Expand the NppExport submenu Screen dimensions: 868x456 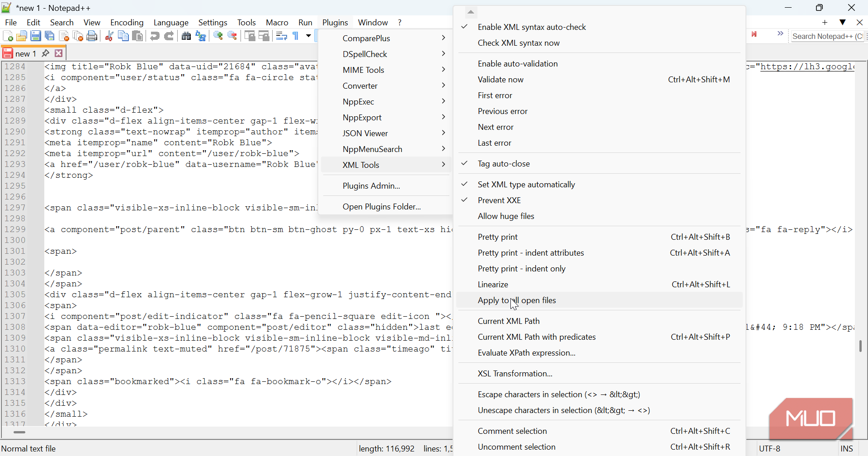tap(386, 118)
